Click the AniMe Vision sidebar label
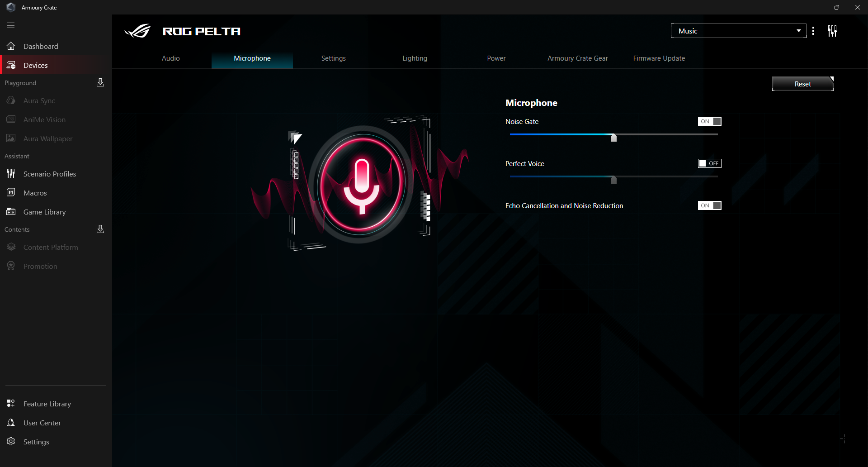 point(44,119)
